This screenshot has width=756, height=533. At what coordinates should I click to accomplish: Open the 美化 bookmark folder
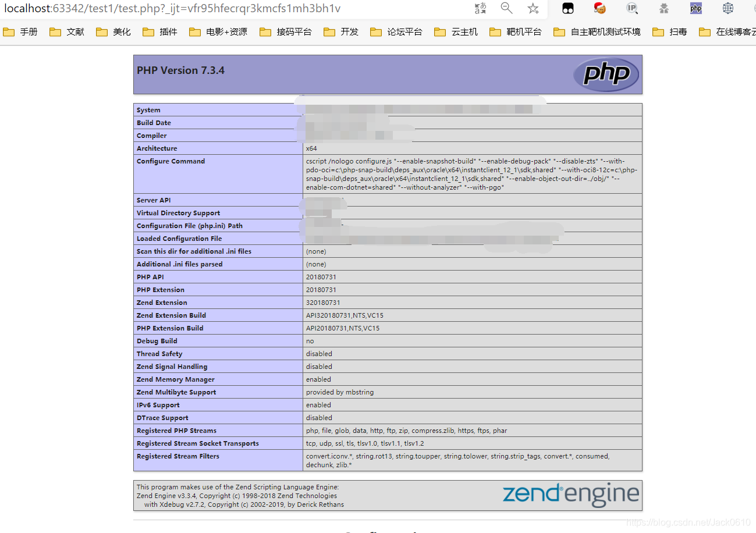(x=113, y=32)
